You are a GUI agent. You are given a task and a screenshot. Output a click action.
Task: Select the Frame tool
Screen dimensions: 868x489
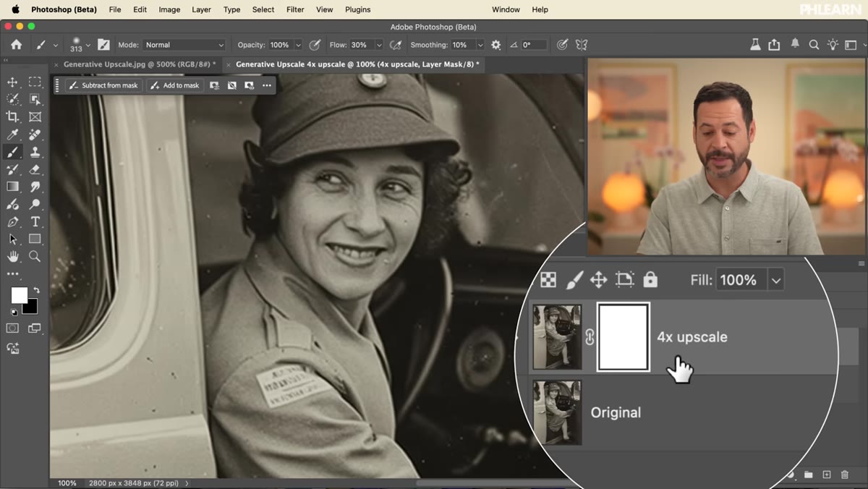pyautogui.click(x=35, y=116)
